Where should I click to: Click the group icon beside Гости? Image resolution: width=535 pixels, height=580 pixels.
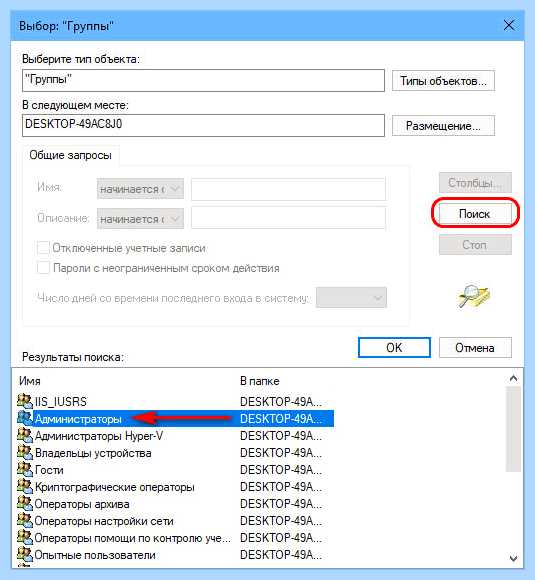(x=25, y=469)
